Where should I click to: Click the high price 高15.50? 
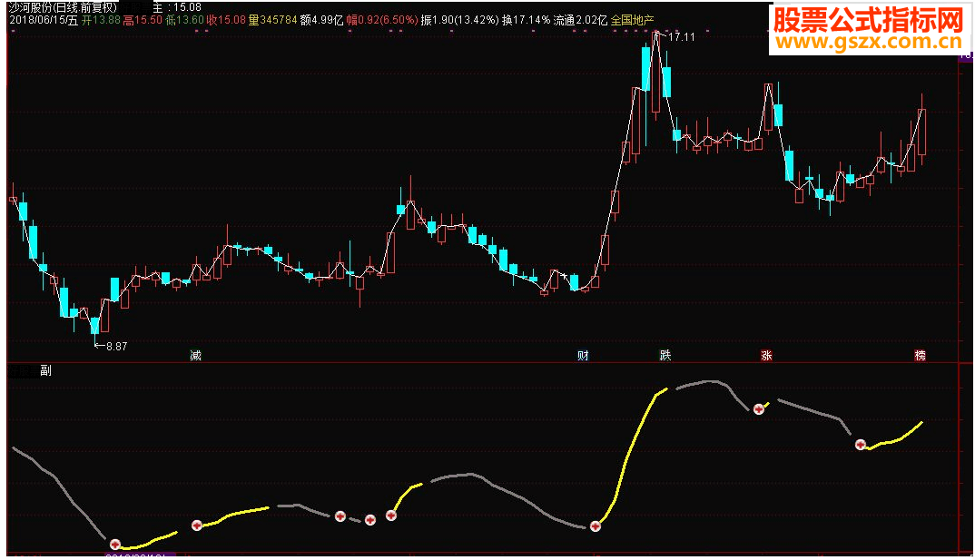[x=143, y=20]
